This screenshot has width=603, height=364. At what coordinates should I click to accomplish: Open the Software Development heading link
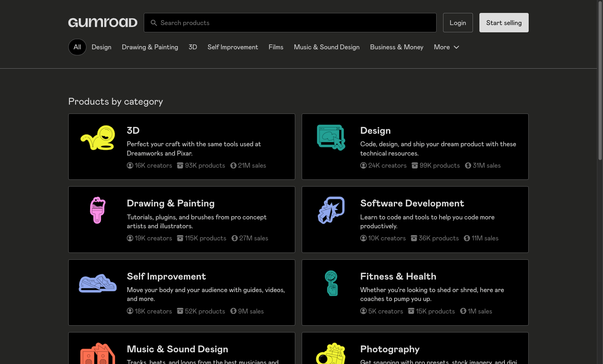pos(412,203)
